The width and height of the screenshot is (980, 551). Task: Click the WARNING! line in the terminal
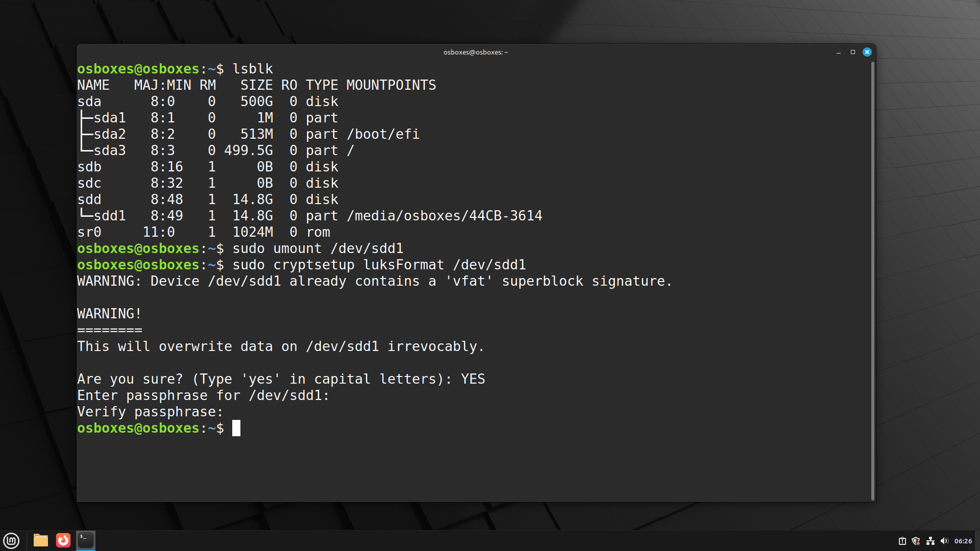click(108, 313)
